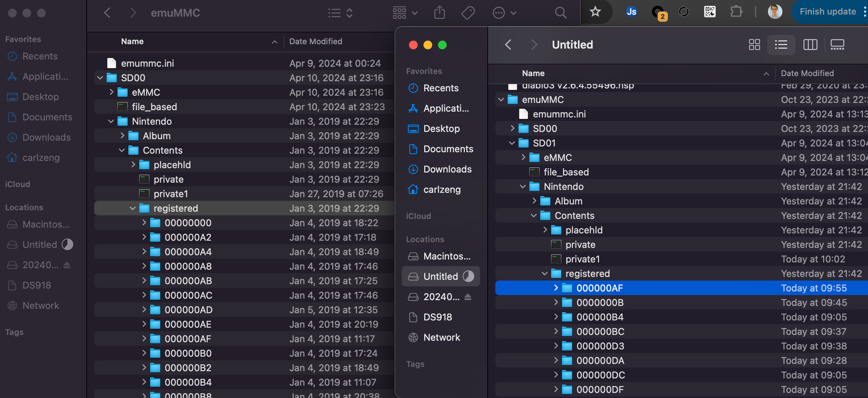Select DS918 in Untitled window sidebar

point(441,317)
